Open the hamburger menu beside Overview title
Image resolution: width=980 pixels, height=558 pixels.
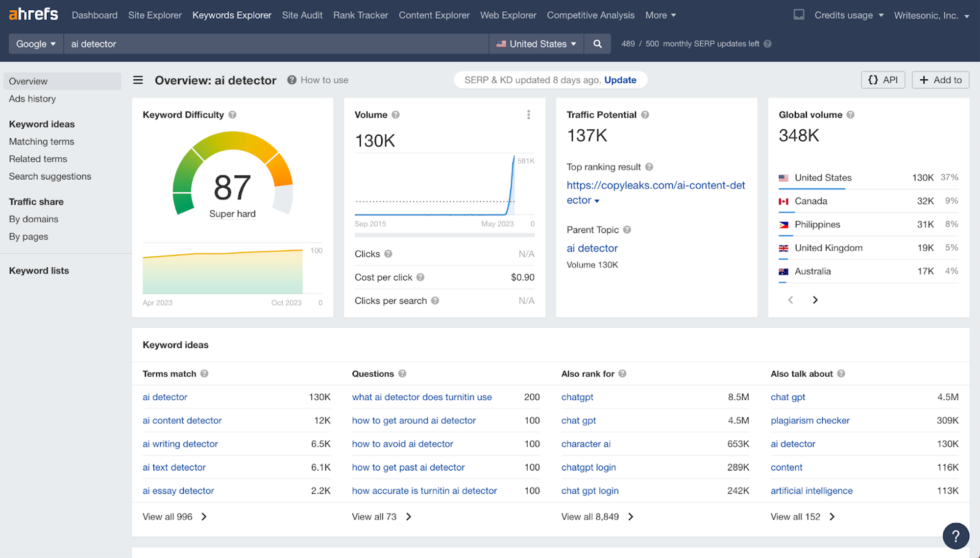(138, 80)
